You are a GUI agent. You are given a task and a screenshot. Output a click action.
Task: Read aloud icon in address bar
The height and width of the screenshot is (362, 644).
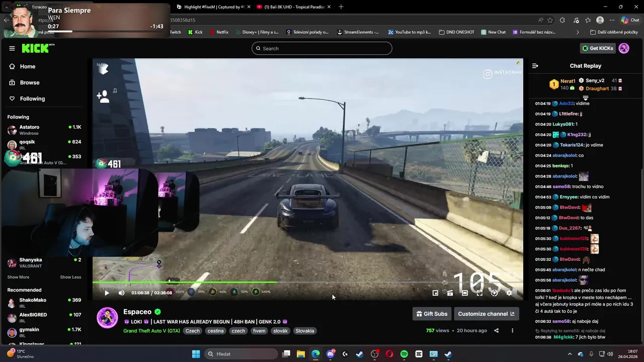pos(541,20)
